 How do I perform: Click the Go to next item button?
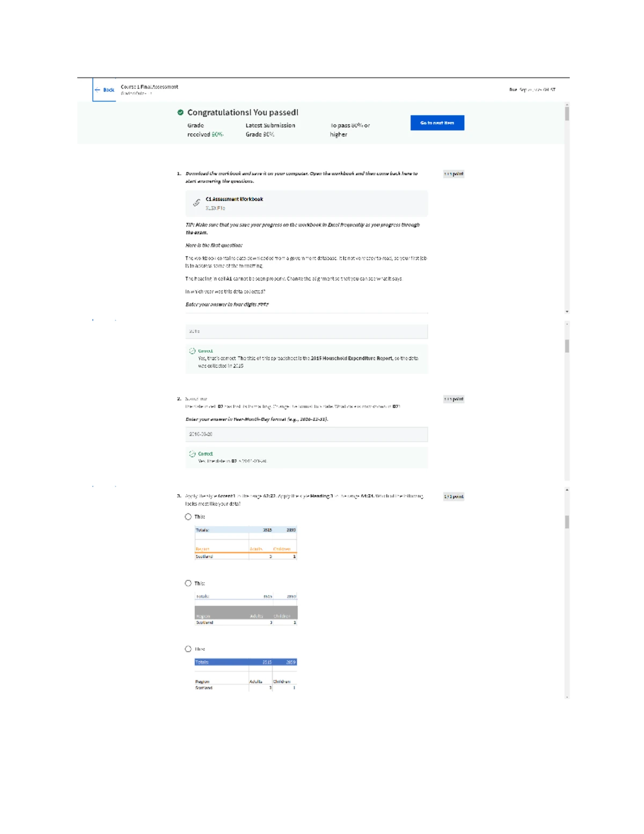(x=437, y=122)
